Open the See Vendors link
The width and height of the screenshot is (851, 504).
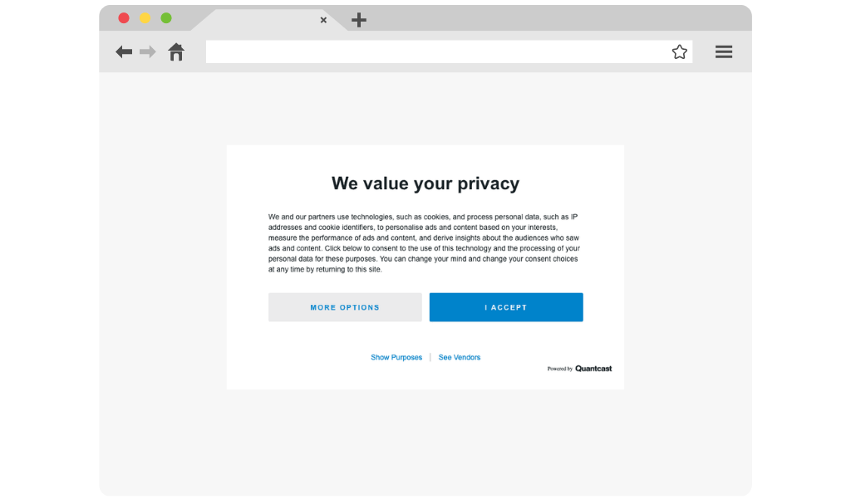459,358
